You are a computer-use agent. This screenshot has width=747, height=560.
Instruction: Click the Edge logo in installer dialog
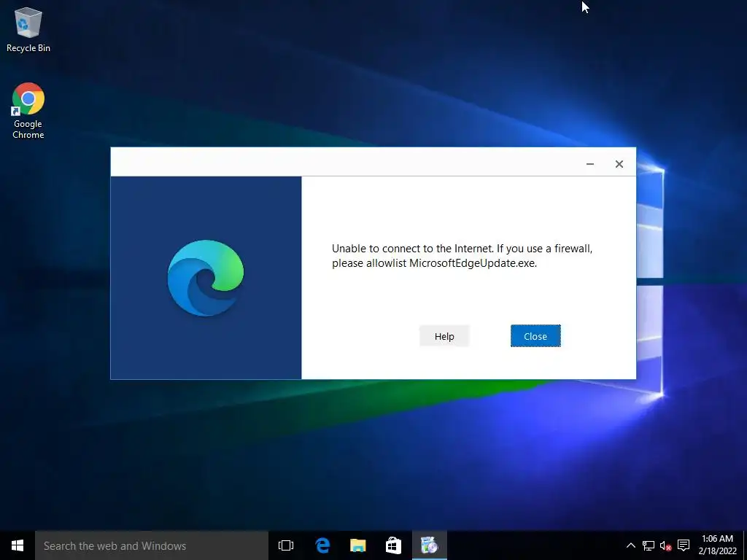click(205, 278)
